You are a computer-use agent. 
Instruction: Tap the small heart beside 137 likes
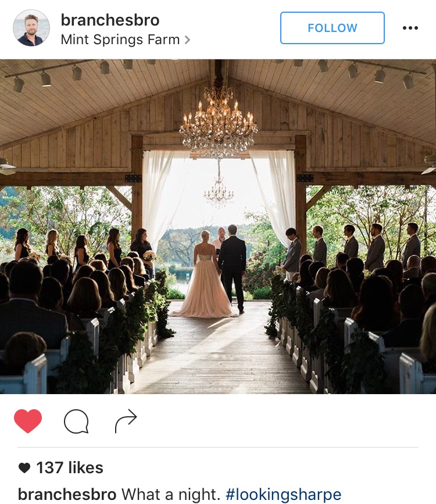coord(24,468)
